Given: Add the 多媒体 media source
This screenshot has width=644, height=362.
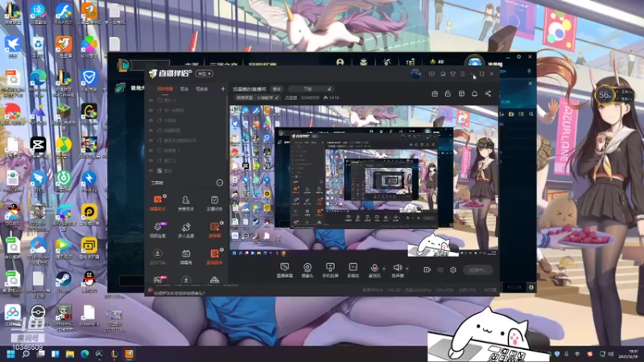Looking at the screenshot, I should click(353, 270).
